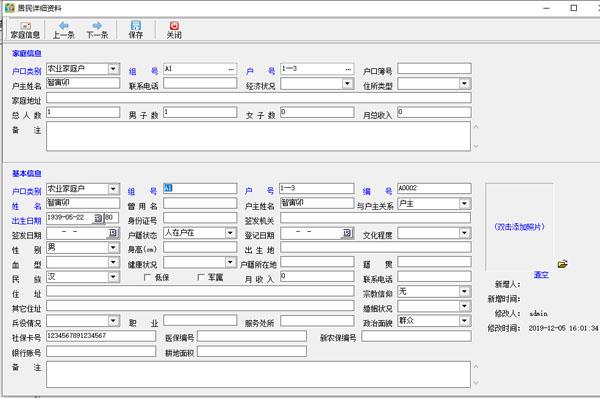The height and width of the screenshot is (400, 600).
Task: Go to previous record with 上一条
Action: 64,31
